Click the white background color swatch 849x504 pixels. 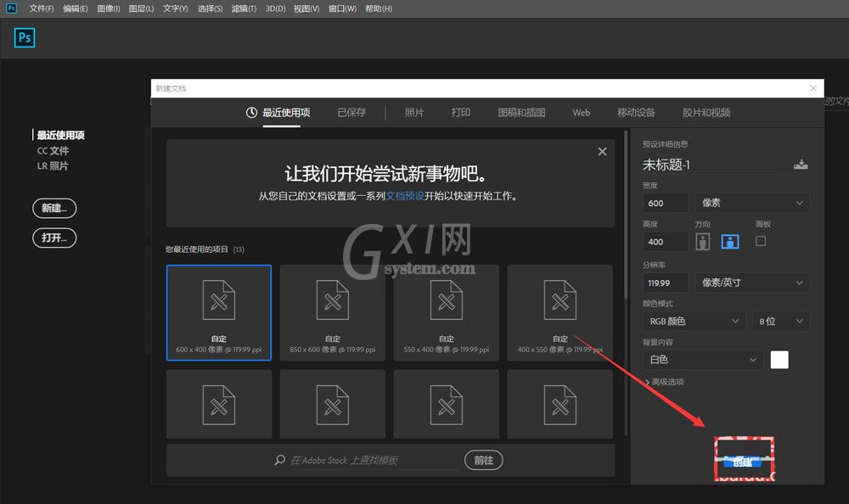(x=779, y=360)
